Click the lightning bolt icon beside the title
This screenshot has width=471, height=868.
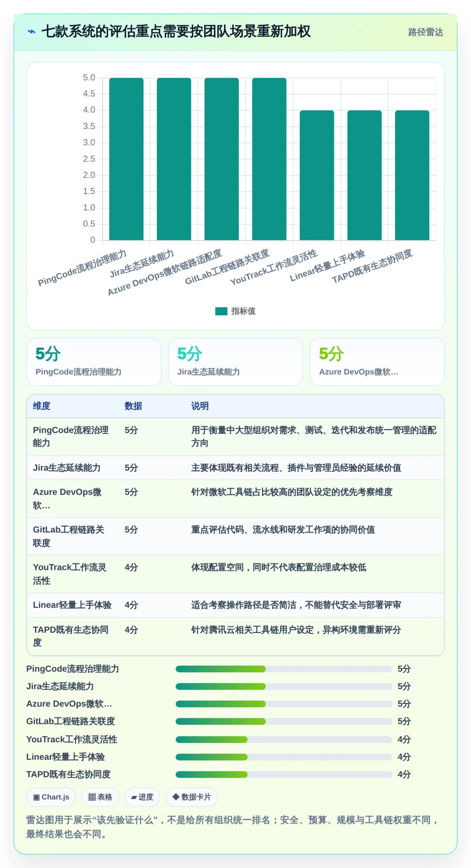tap(32, 32)
